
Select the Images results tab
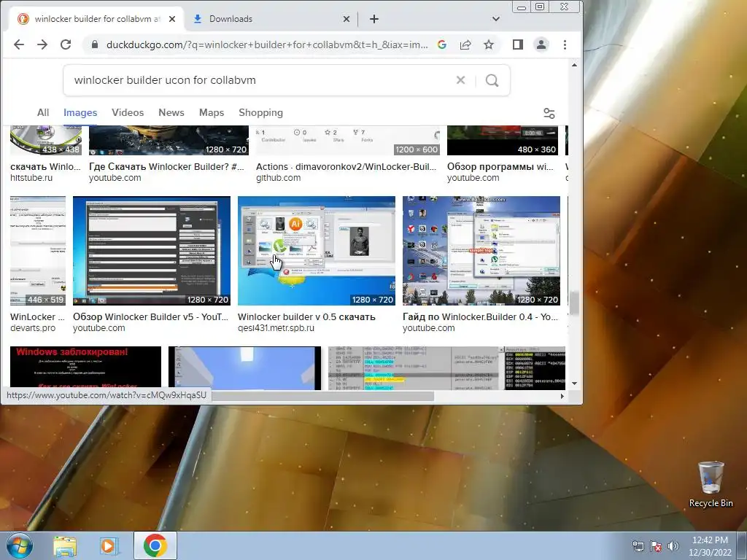click(80, 113)
